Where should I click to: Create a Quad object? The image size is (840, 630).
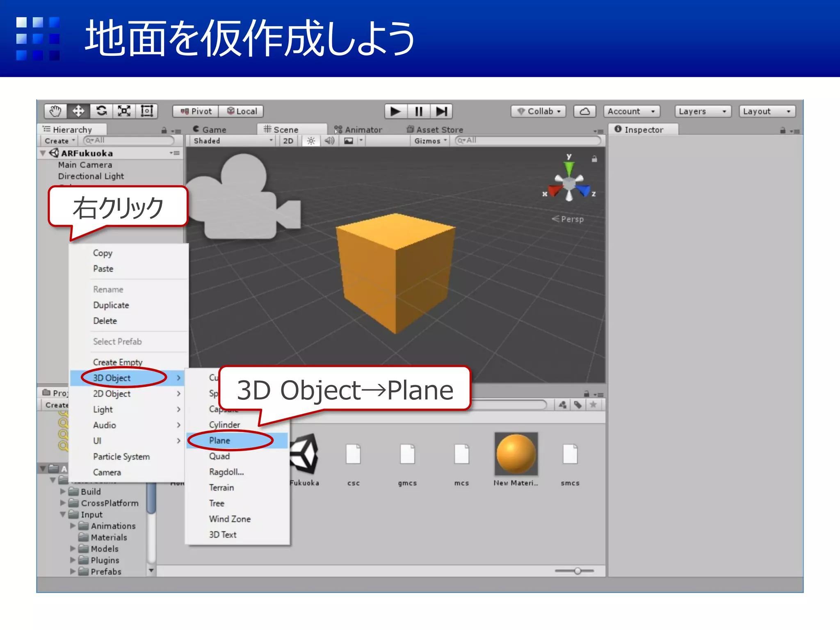237,456
